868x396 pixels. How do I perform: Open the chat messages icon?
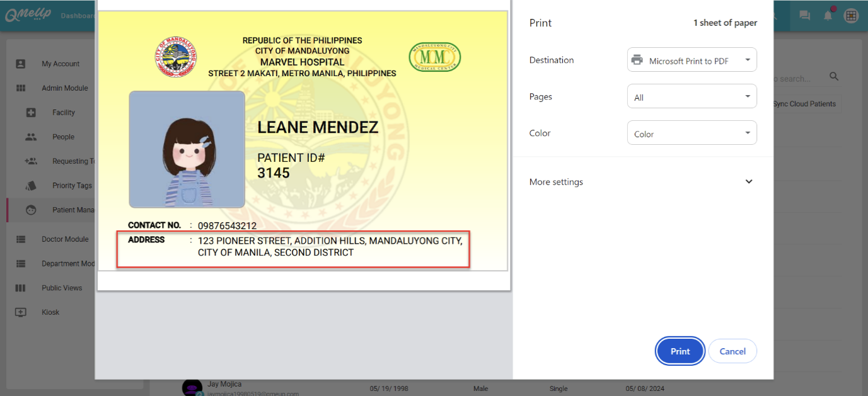805,16
